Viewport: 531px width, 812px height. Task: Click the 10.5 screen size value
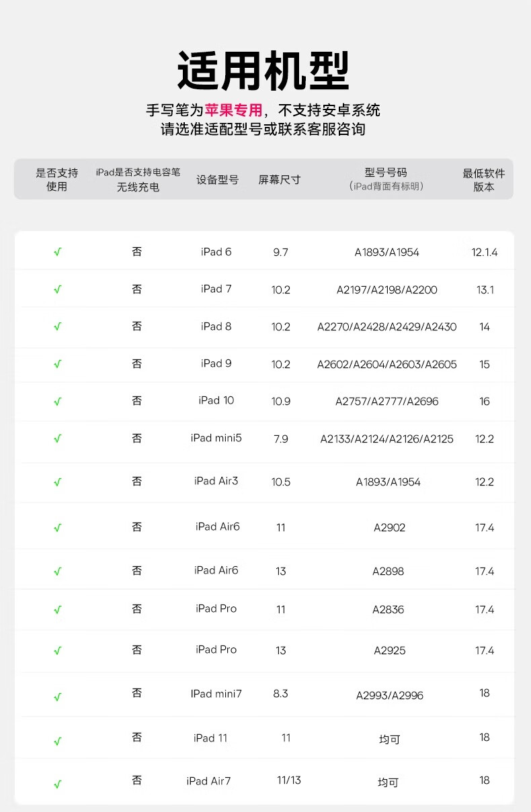(x=281, y=482)
